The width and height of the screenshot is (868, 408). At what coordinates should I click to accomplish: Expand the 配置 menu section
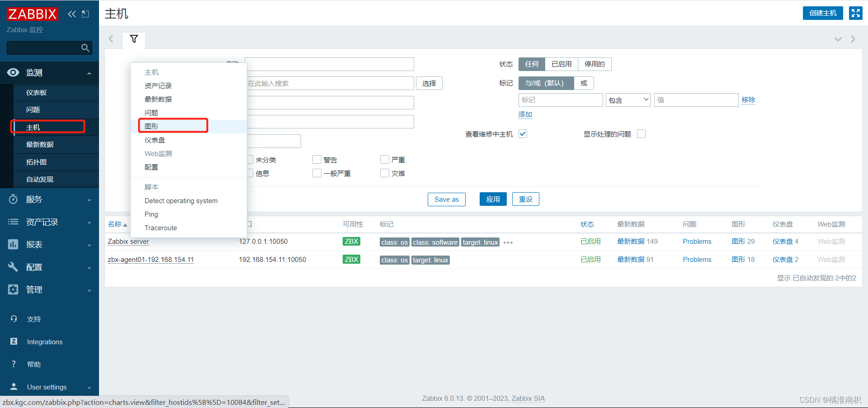click(89, 268)
